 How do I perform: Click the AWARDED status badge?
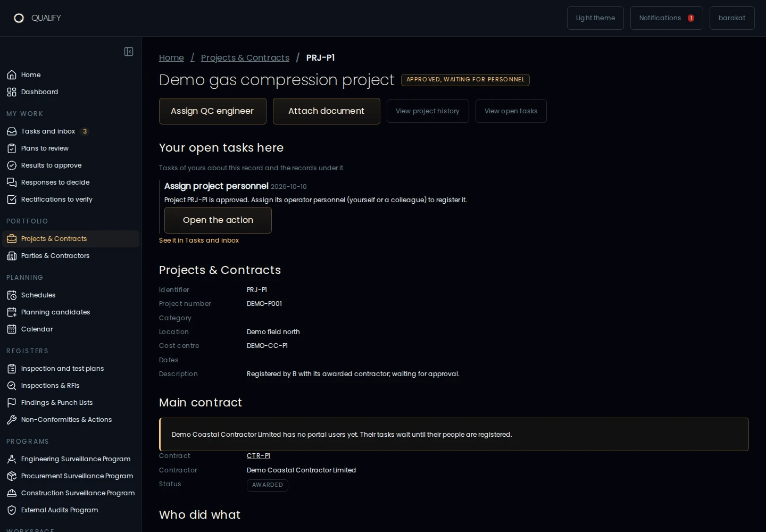pyautogui.click(x=268, y=485)
